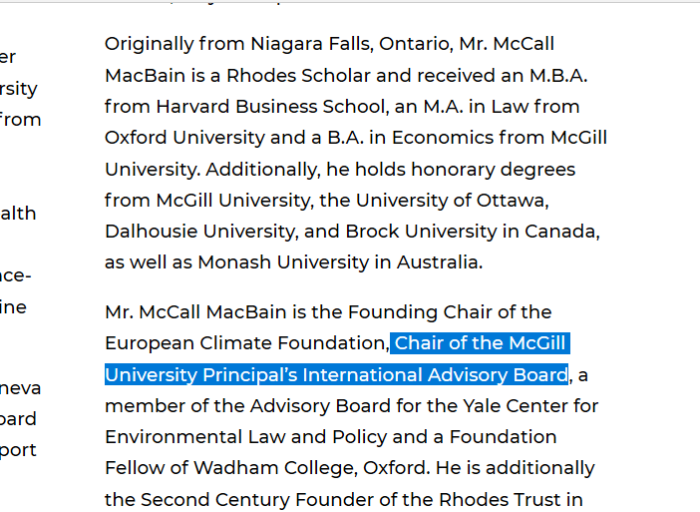The image size is (700, 512).
Task: Click the text 'European Climate Foundation'
Action: tap(247, 343)
